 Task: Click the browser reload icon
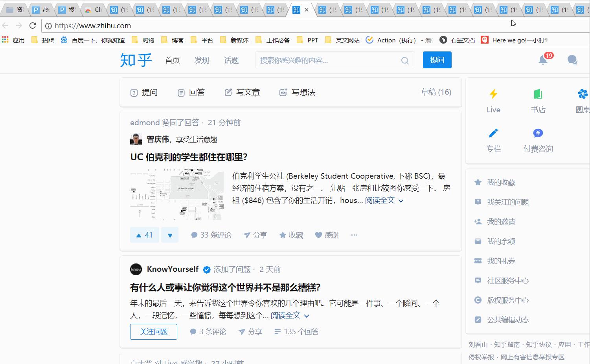tap(33, 26)
